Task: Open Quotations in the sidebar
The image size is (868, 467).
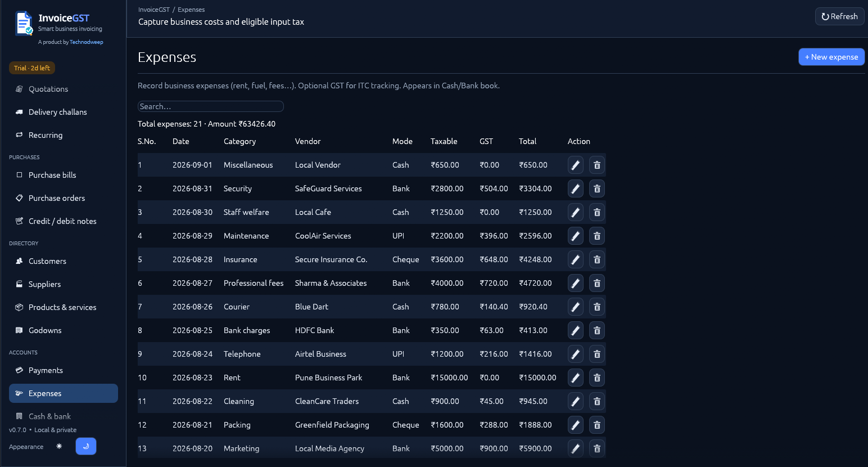Action: 64,89
